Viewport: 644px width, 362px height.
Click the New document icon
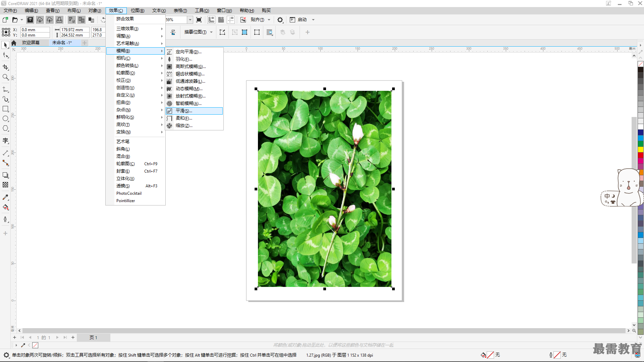pos(5,20)
